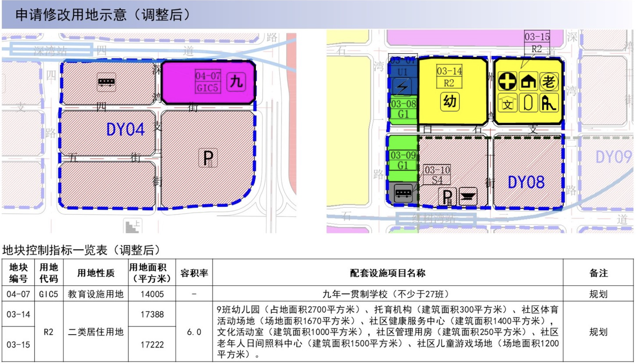
Task: Click the 地块编号 column header
Action: coord(18,273)
